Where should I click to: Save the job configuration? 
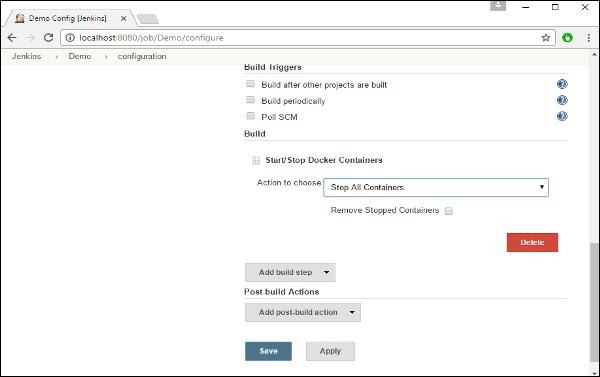pos(268,351)
